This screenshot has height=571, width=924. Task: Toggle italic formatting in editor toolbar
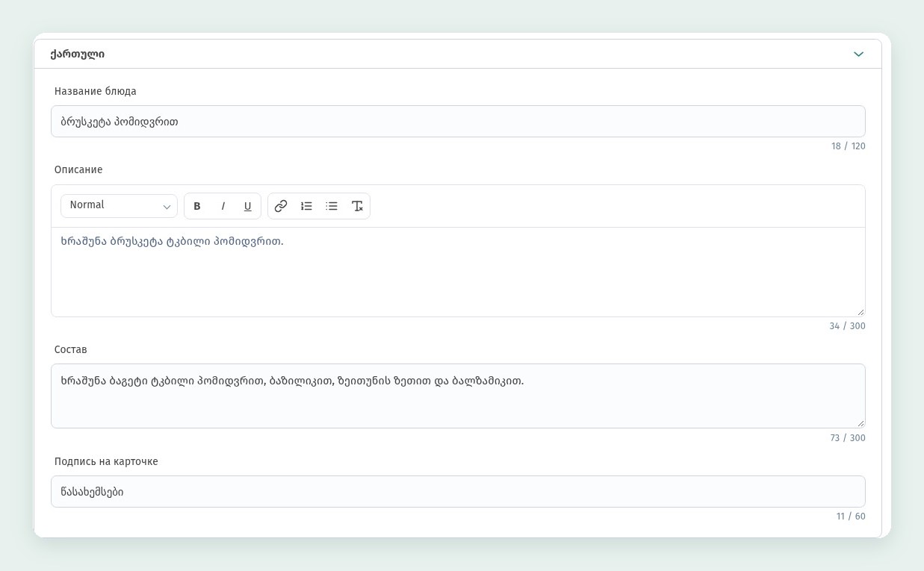pyautogui.click(x=223, y=206)
